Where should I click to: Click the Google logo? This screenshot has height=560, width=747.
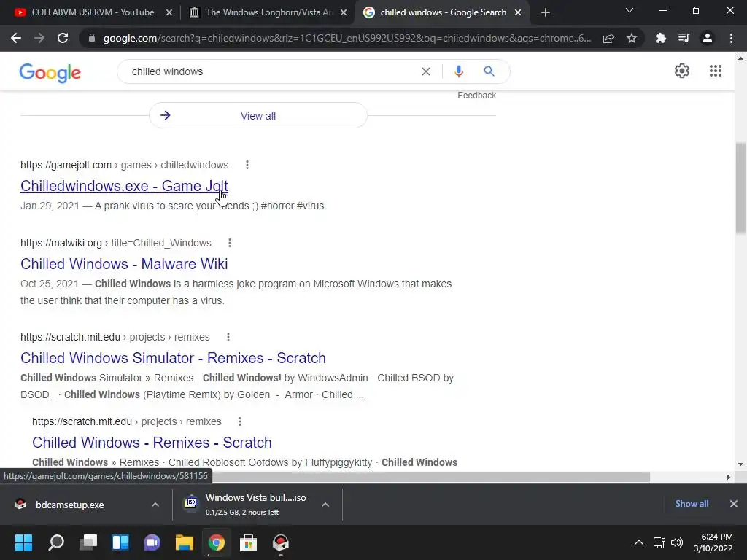50,72
